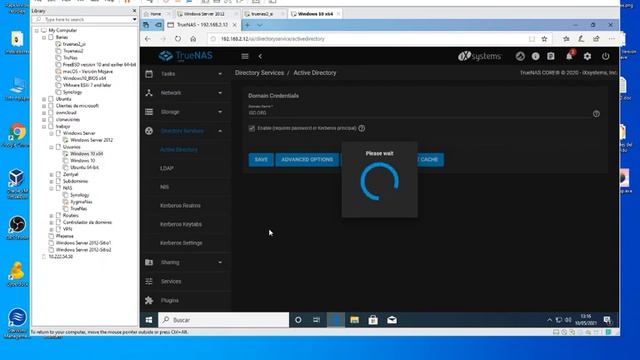Viewport: 640px width, 360px height.
Task: Click the info icon in TrueNAS header
Action: [536, 56]
